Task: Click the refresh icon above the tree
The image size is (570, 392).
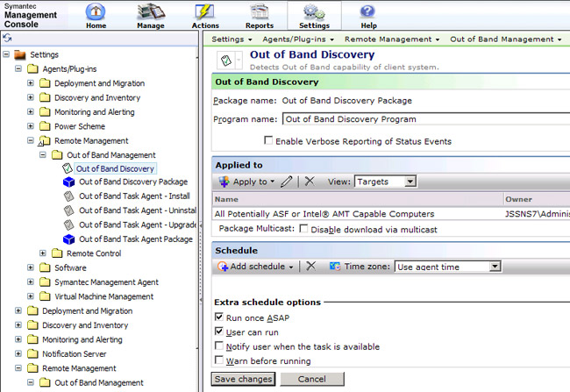Action: point(7,38)
